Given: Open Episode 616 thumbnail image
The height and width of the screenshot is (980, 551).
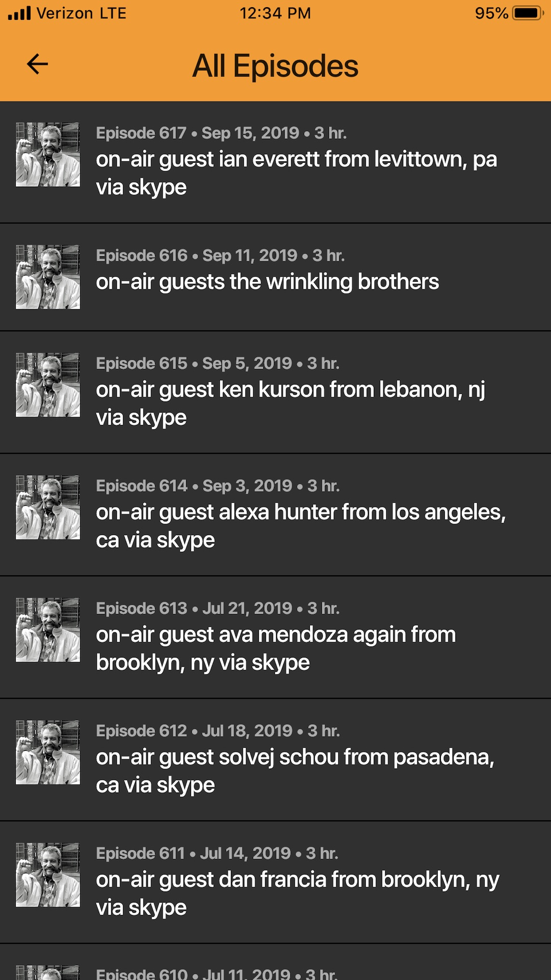Looking at the screenshot, I should (48, 277).
